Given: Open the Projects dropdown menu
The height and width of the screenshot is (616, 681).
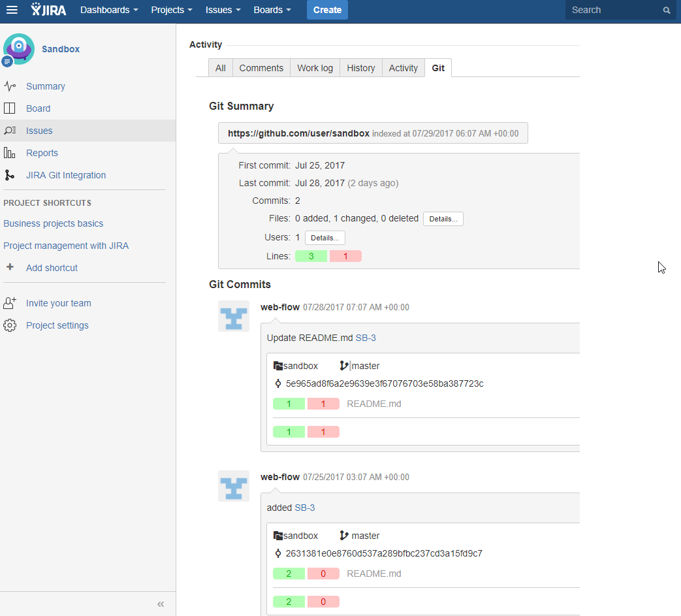Looking at the screenshot, I should (172, 10).
